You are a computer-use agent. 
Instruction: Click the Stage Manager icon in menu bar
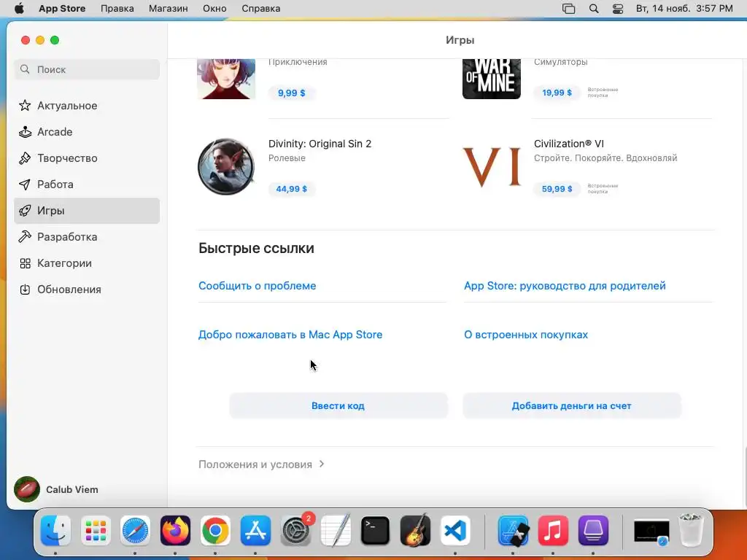568,9
